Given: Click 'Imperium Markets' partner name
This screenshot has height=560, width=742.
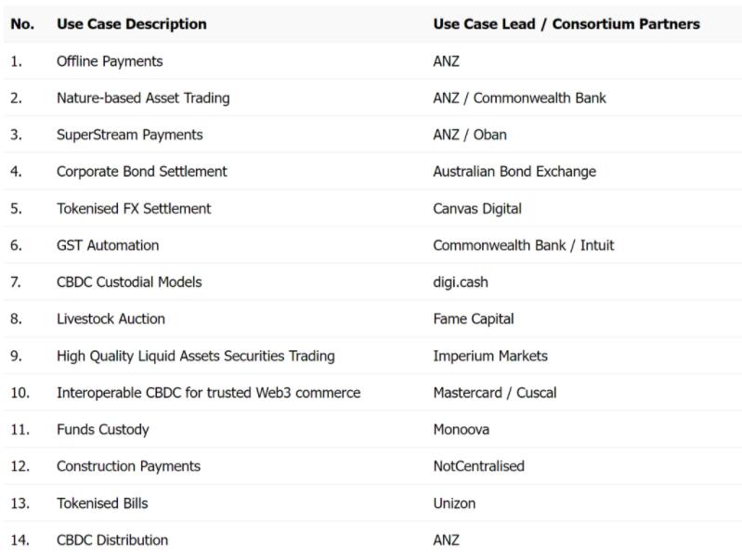Looking at the screenshot, I should (490, 356).
